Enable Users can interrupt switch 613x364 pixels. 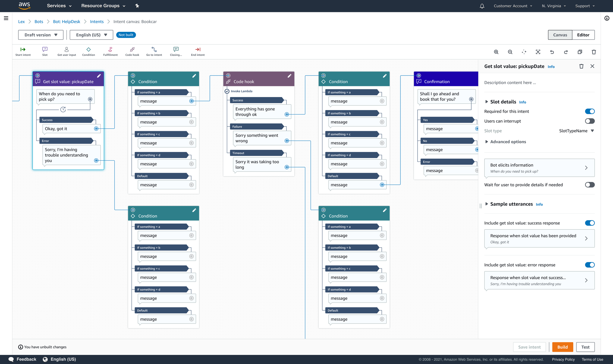click(589, 121)
